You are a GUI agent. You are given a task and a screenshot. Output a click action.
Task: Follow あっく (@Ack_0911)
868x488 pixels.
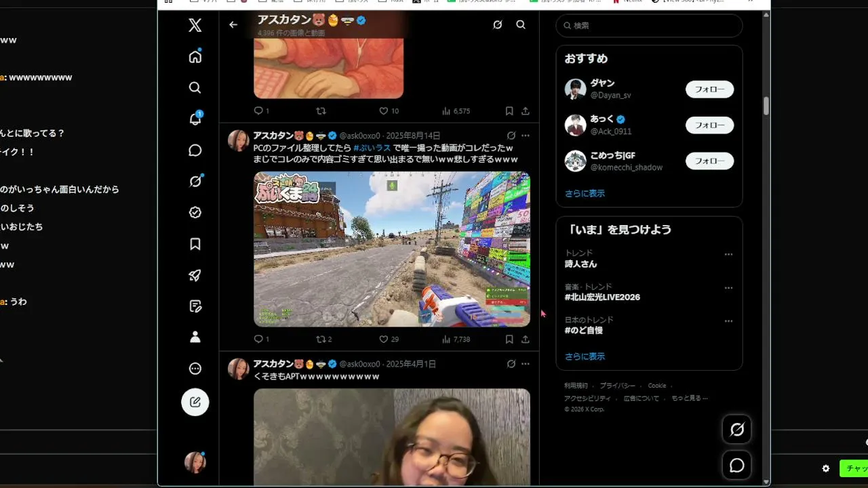pos(709,125)
